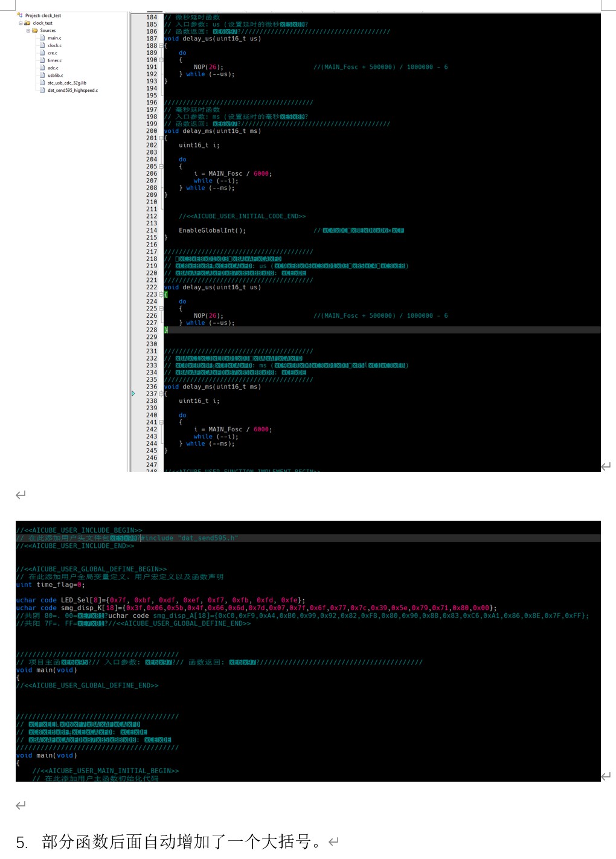The height and width of the screenshot is (859, 616).
Task: Click '//<<AICUBE_USER_GLOBAL_DEFINE_BEGIN>>' line
Action: [91, 569]
